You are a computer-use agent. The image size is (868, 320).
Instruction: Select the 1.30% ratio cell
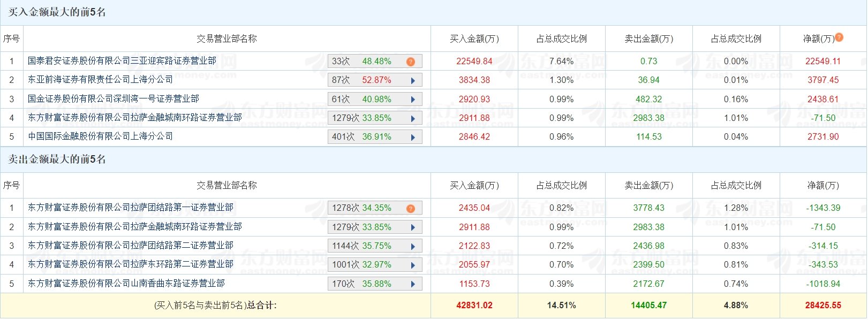[x=562, y=80]
